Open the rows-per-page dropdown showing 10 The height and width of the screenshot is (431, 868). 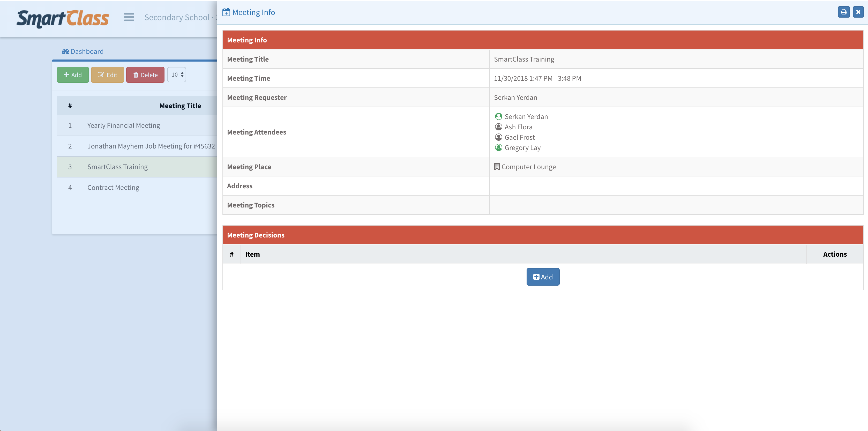click(x=177, y=75)
